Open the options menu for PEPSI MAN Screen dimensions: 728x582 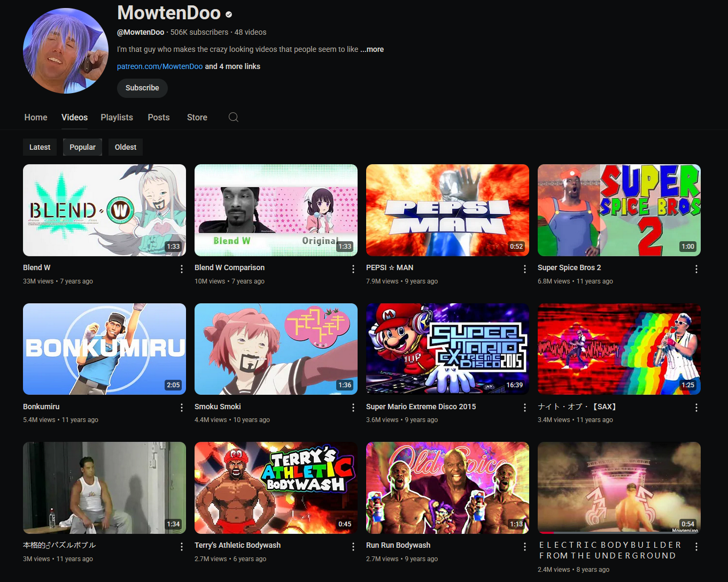click(x=525, y=269)
